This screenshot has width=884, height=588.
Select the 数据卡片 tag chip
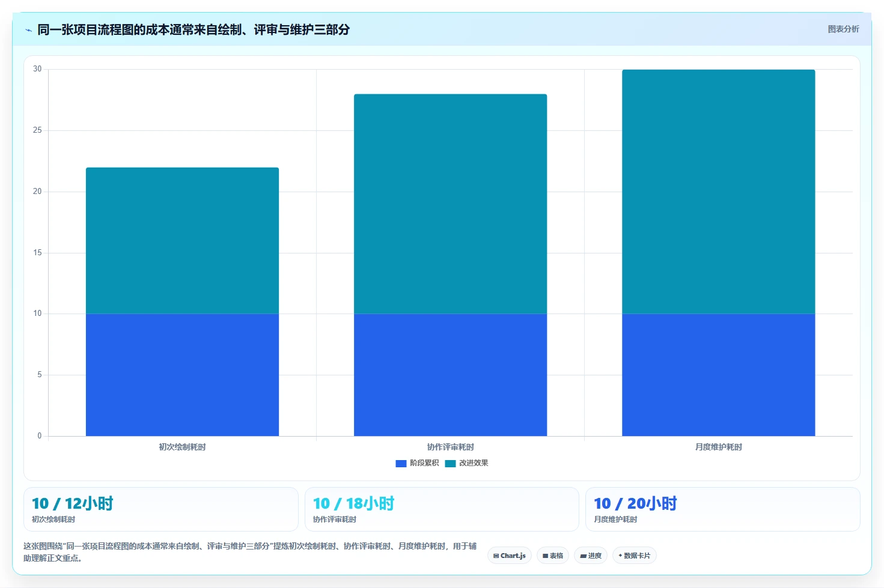coord(635,556)
